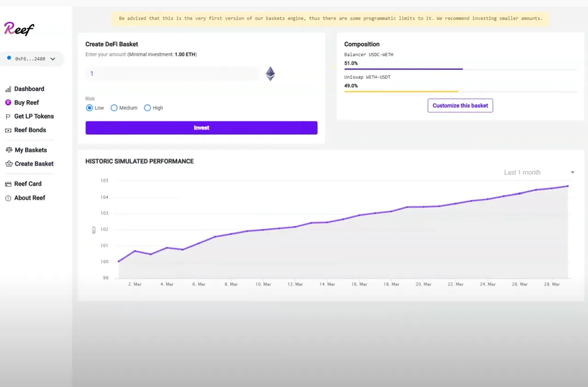Image resolution: width=588 pixels, height=387 pixels.
Task: Click the Buy Reef purple icon
Action: 8,102
